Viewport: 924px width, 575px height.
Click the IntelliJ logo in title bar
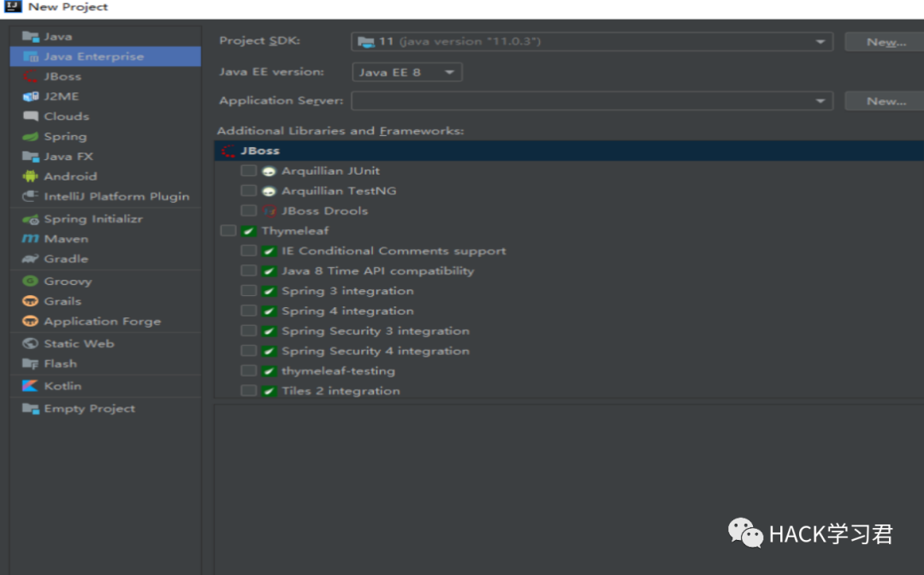pyautogui.click(x=13, y=7)
